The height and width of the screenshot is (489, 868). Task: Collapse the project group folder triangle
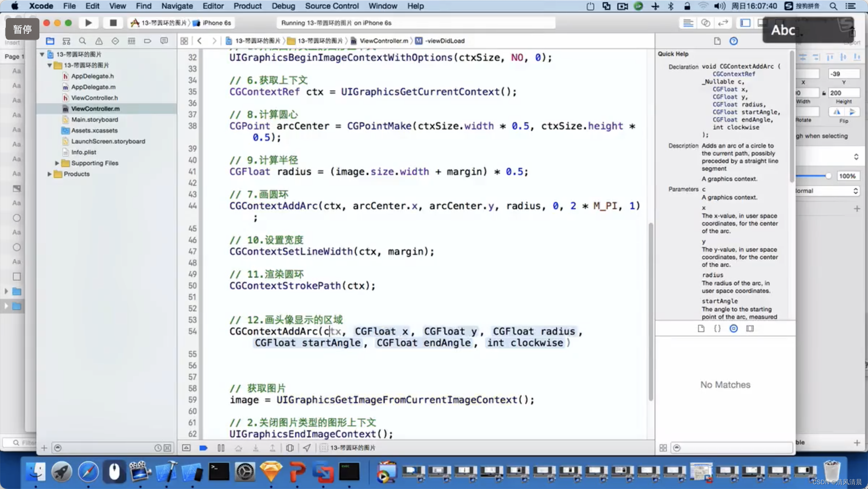pos(50,65)
